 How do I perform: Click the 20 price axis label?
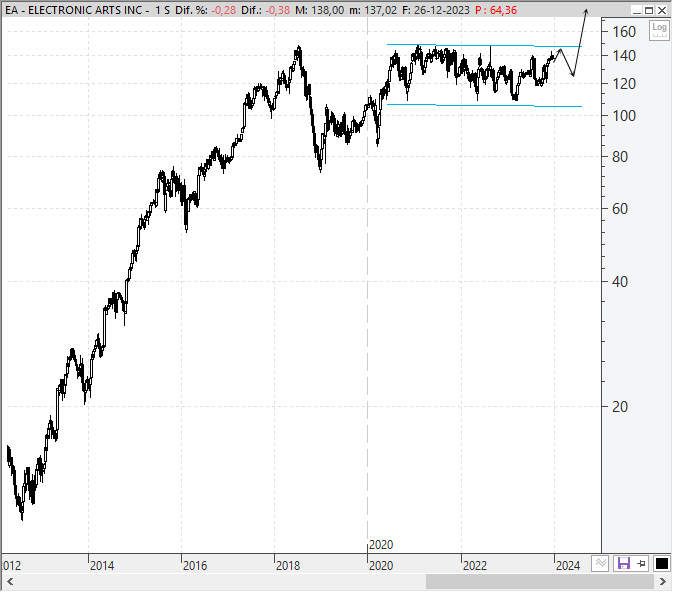[x=620, y=407]
